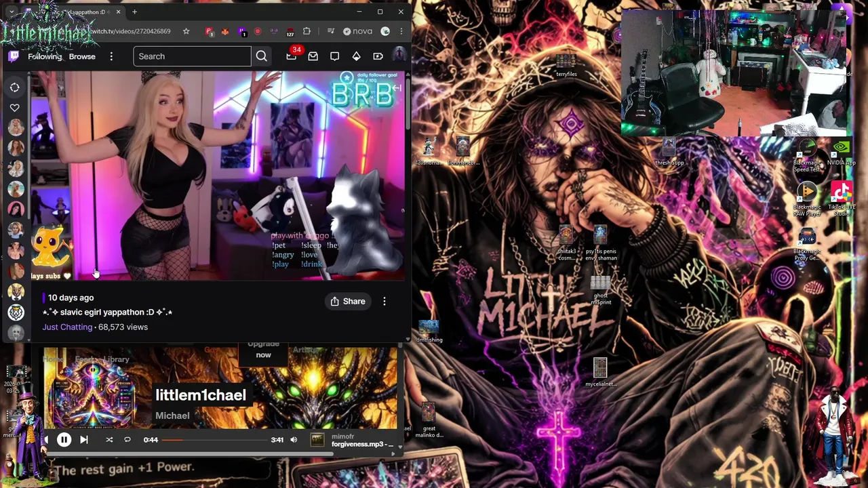The image size is (868, 488).
Task: Open Blackmagic Proxy Generator desktop shortcut
Action: [807, 245]
